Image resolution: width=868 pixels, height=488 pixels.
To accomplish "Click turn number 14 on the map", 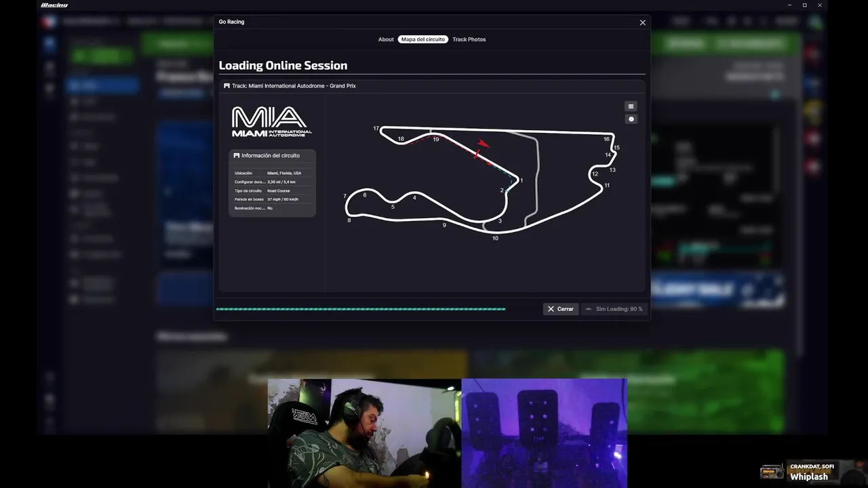I will (608, 155).
